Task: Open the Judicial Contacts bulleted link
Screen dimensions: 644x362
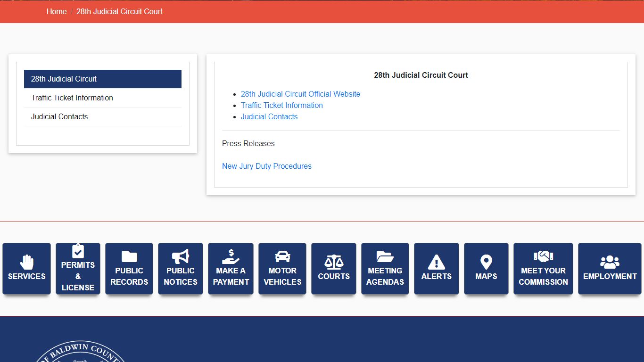Action: click(269, 116)
